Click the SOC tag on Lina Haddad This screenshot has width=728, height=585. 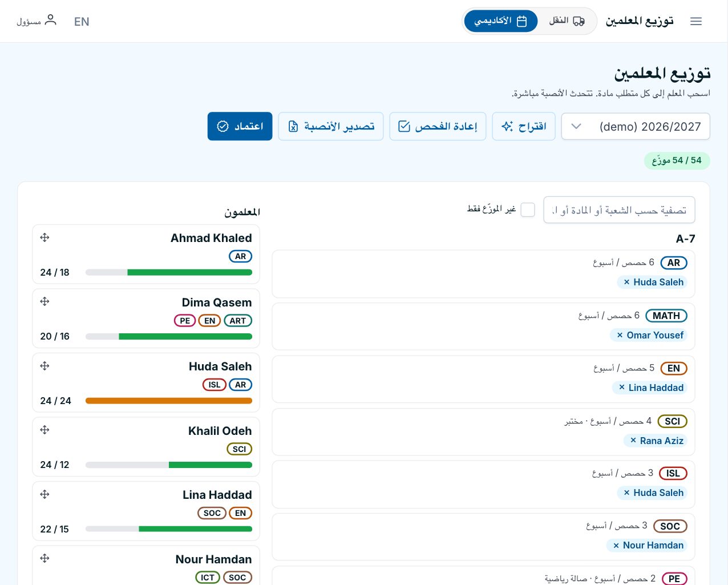pos(212,513)
